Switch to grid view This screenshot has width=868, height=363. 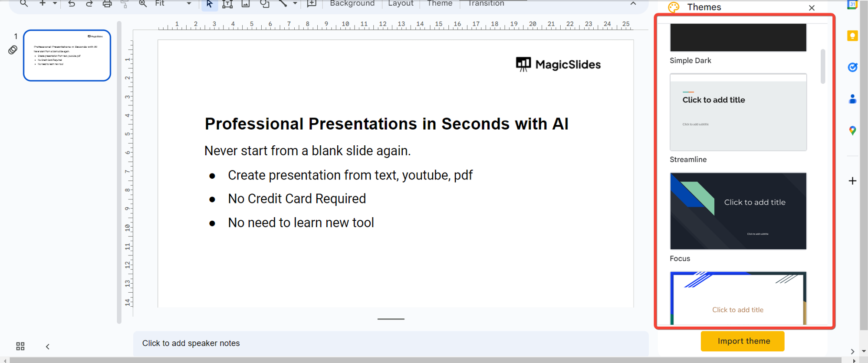(20, 346)
